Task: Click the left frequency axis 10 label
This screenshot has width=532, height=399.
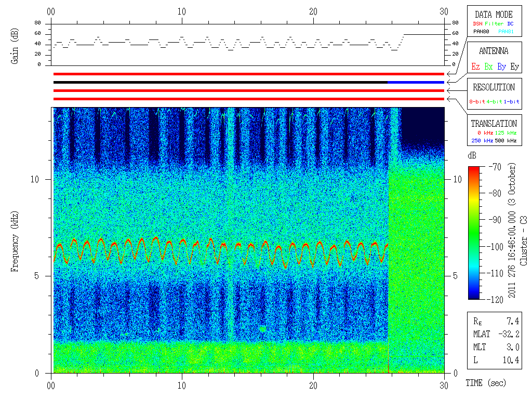Action: click(35, 179)
